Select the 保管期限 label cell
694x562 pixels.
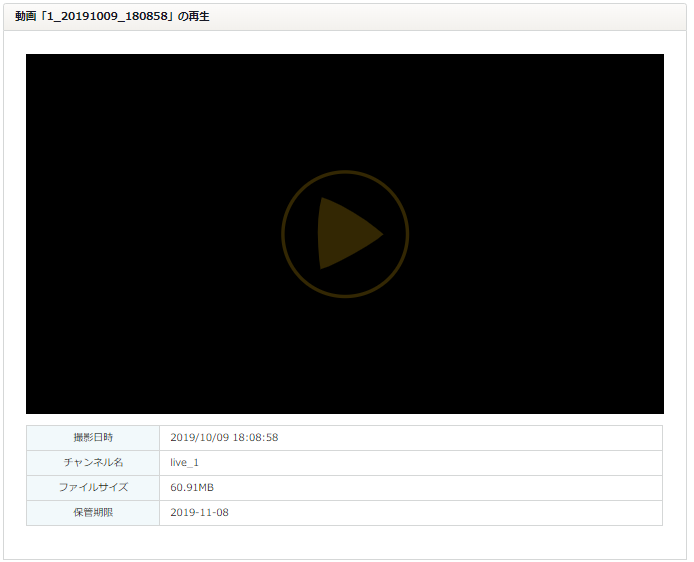pos(93,513)
